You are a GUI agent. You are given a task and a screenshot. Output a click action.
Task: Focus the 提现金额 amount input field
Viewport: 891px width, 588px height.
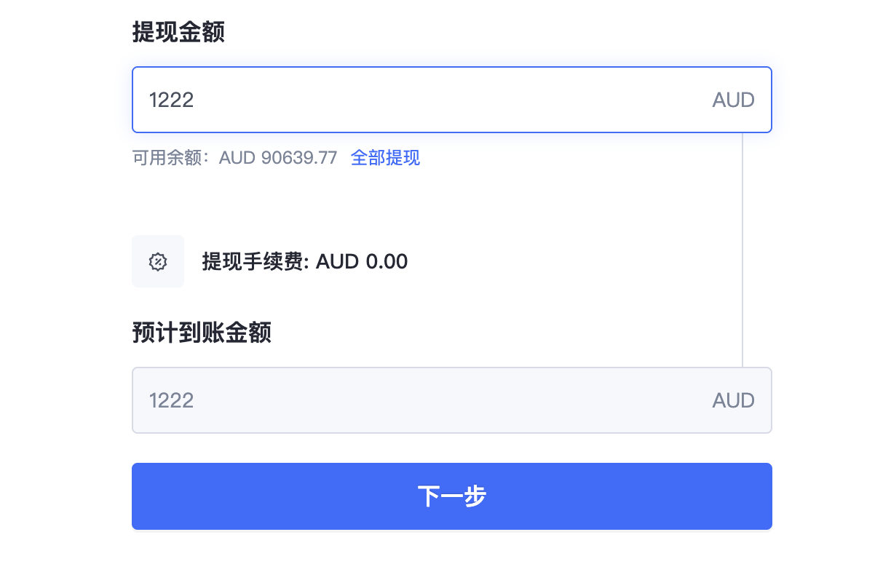pyautogui.click(x=452, y=100)
